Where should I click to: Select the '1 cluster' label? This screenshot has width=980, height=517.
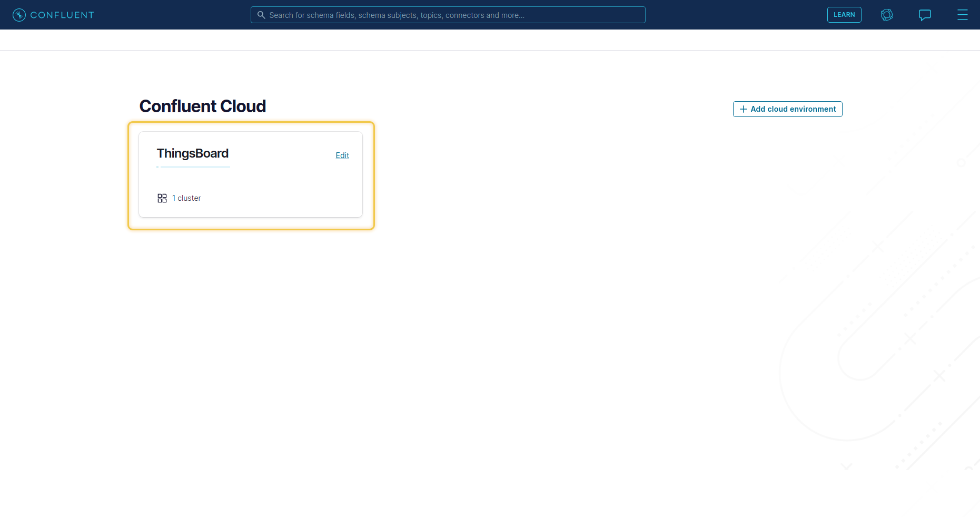[186, 198]
